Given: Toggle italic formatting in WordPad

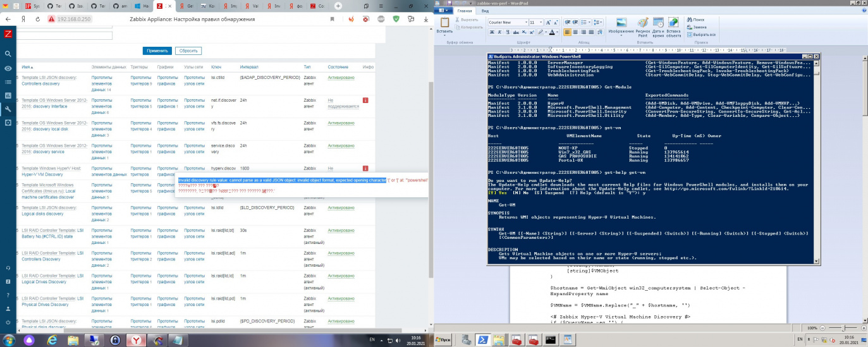Looking at the screenshot, I should [499, 32].
